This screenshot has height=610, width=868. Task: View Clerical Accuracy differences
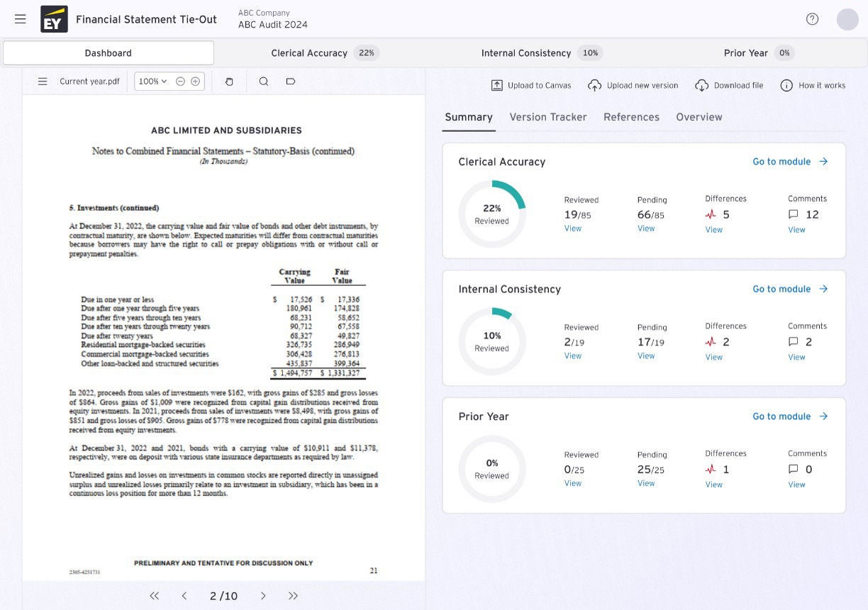(x=713, y=230)
